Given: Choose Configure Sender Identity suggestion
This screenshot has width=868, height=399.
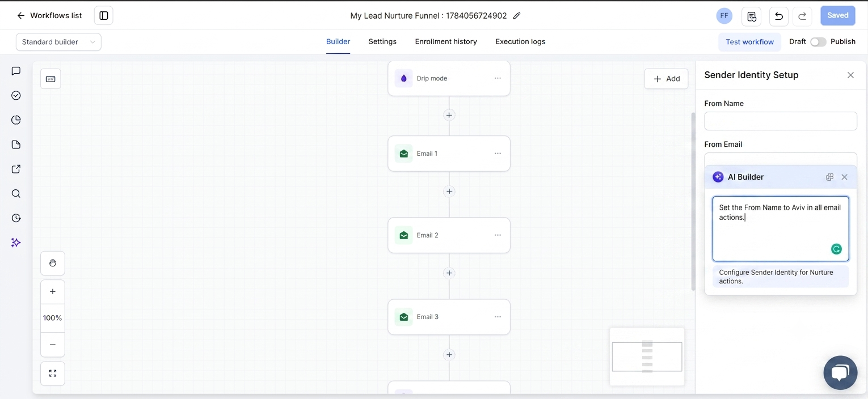Looking at the screenshot, I should [781, 277].
